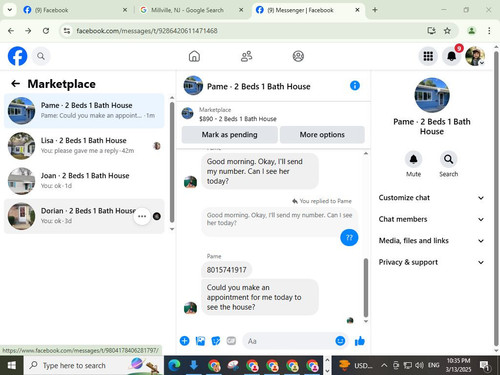Open the Lisa 2 Beds 1 Bath House chat
The width and height of the screenshot is (500, 375).
pyautogui.click(x=84, y=146)
